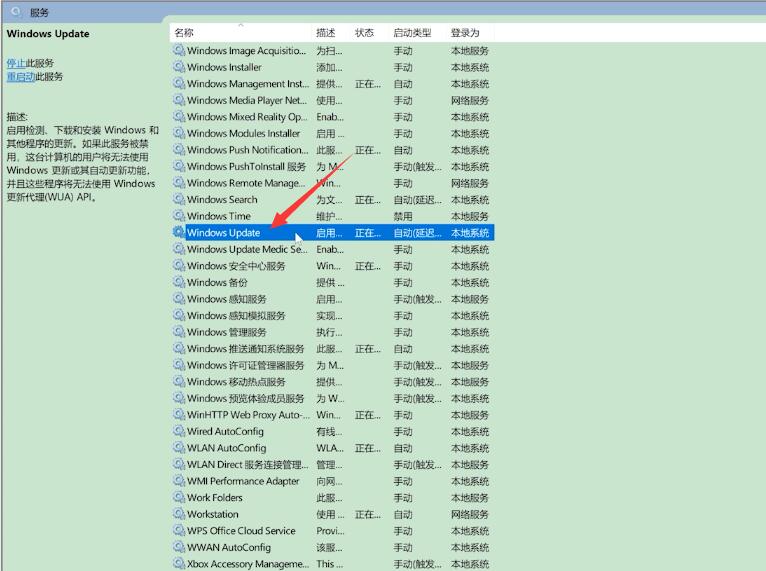Screen dimensions: 766x571
Task: Select the Windows Media Player Network row
Action: [246, 100]
